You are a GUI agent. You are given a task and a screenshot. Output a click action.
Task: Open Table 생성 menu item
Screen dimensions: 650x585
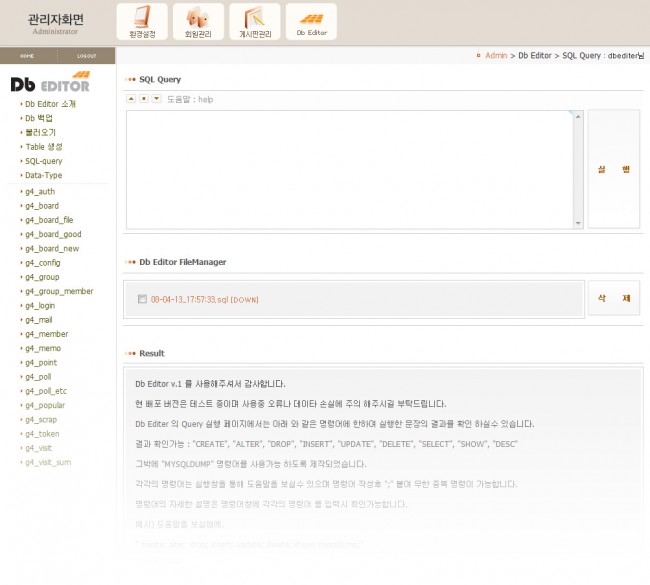coord(44,147)
